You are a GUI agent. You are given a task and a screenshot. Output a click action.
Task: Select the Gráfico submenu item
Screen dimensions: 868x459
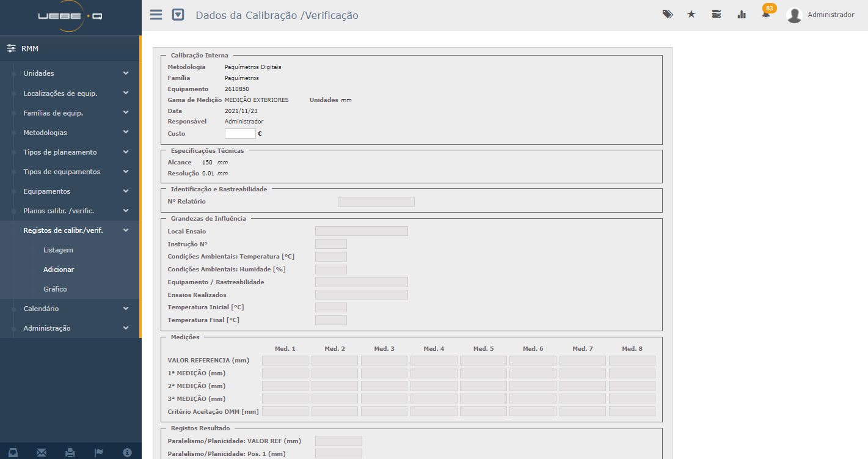pos(55,289)
